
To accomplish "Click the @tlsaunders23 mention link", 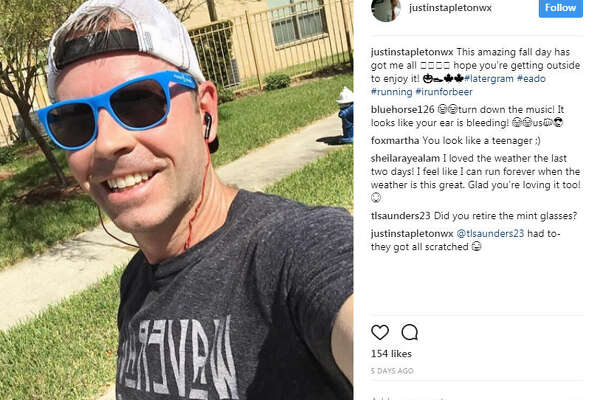I will click(x=490, y=233).
